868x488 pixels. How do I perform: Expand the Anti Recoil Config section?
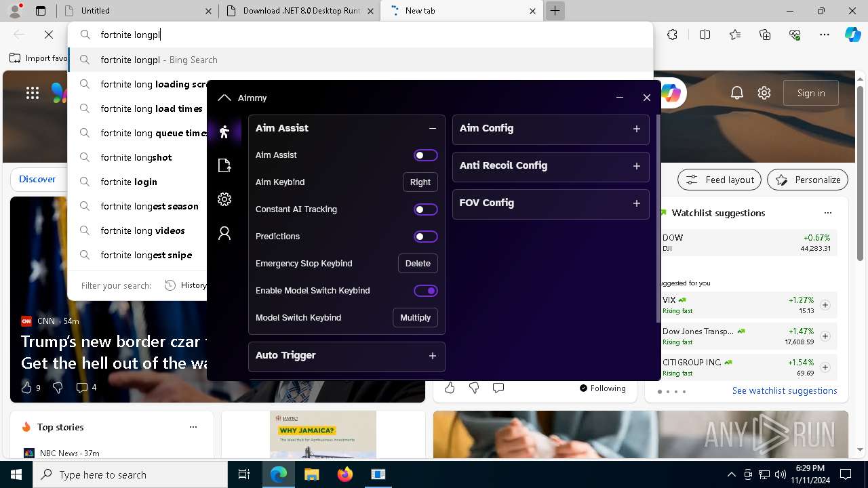637,166
